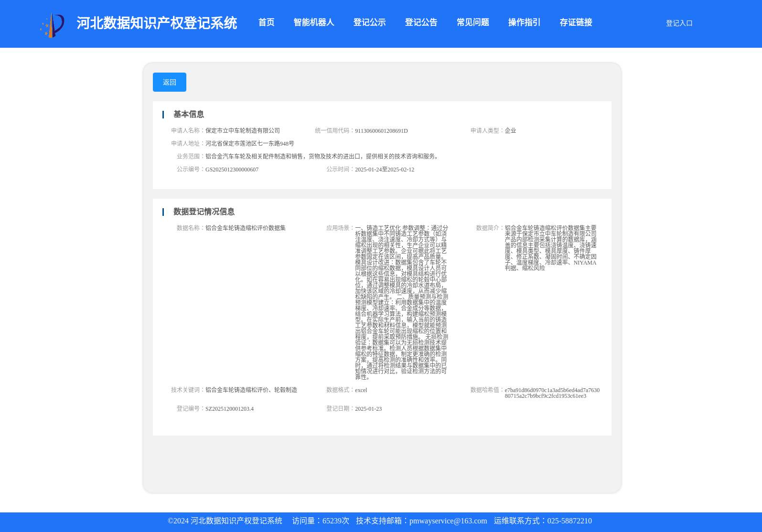Click footer phone number 025-58872210

click(x=569, y=521)
